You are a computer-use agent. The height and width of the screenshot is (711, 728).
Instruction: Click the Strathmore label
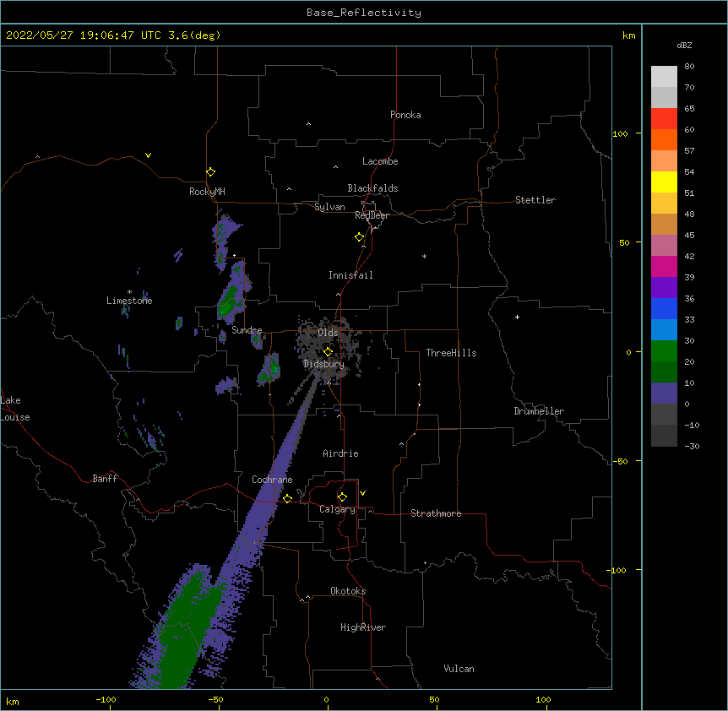pos(436,513)
